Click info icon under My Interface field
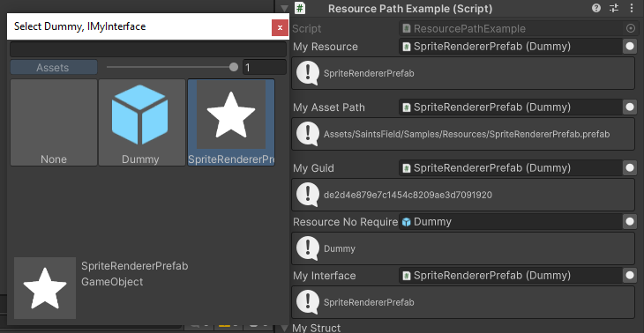The width and height of the screenshot is (644, 333). (308, 302)
